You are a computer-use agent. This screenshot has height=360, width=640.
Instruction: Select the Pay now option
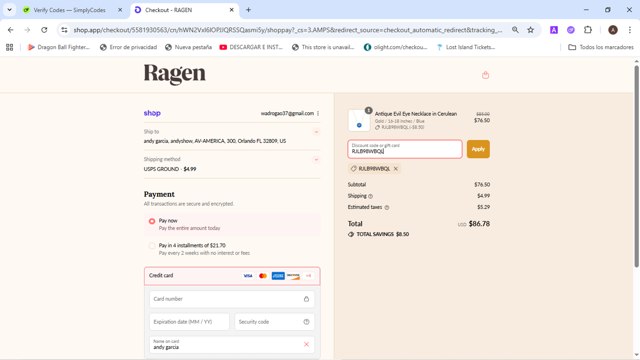coord(152,221)
